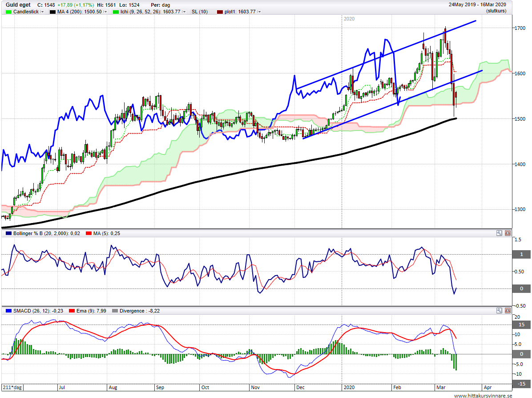This screenshot has width=532, height=398.
Task: Click the 'Per: dag' period label
Action: 161,5
